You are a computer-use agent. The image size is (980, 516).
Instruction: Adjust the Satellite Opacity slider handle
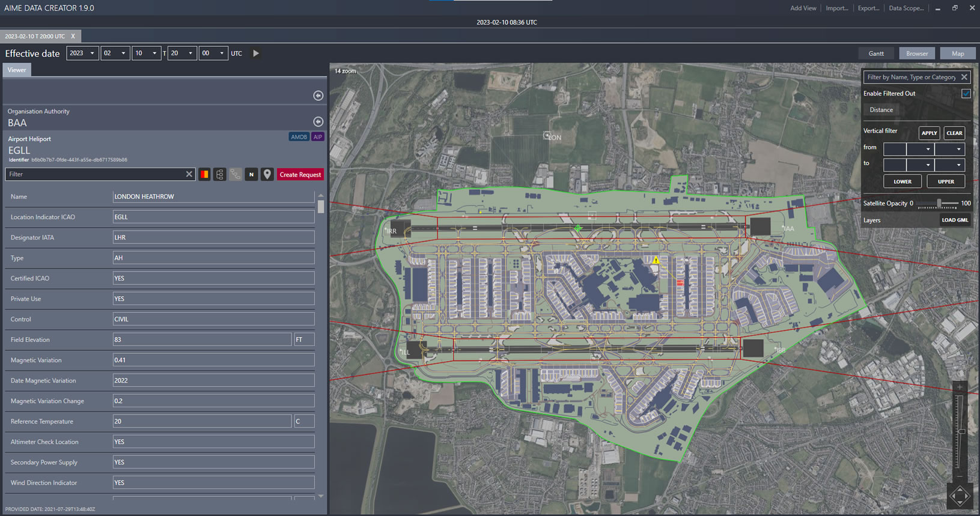tap(939, 203)
